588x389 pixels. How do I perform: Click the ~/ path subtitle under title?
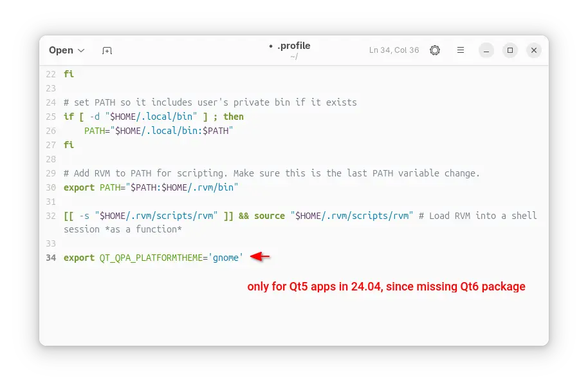[294, 57]
